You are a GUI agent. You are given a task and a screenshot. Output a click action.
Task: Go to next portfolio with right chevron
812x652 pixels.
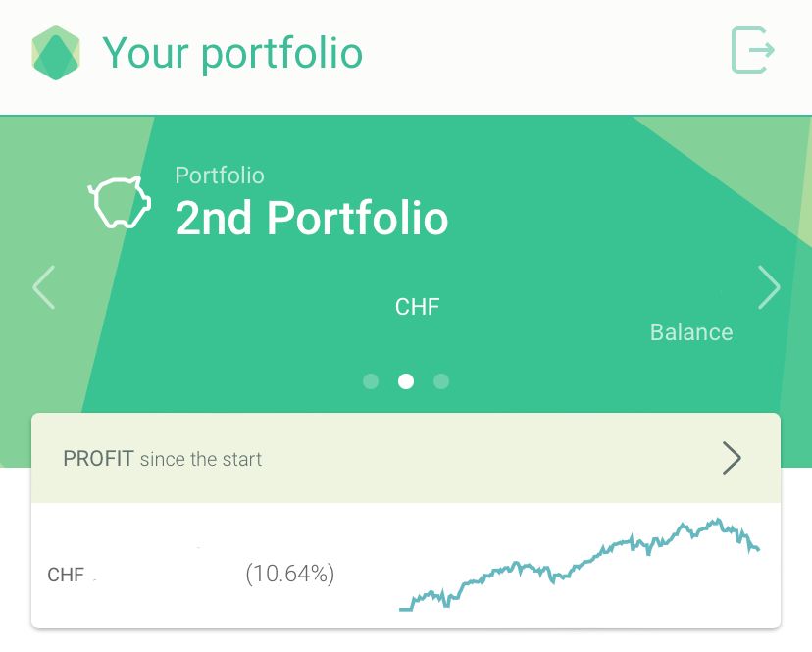769,287
